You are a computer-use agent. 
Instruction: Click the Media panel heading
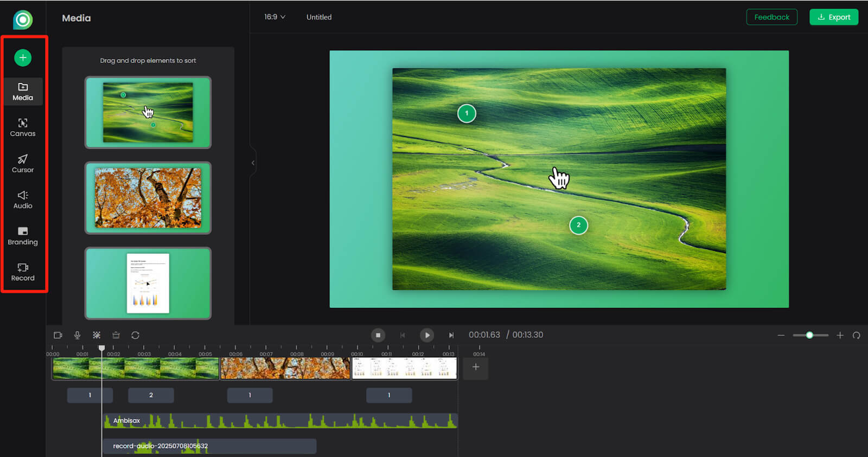(76, 18)
